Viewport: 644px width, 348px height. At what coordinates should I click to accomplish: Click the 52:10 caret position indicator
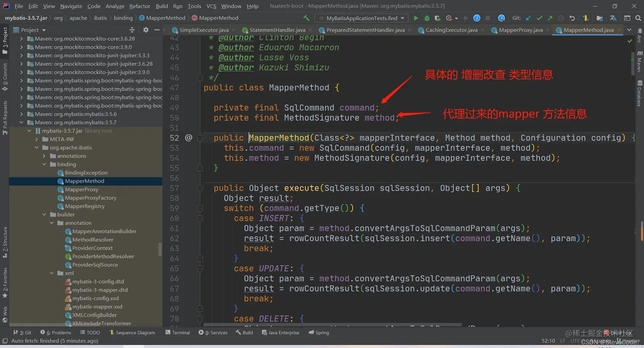pyautogui.click(x=548, y=341)
